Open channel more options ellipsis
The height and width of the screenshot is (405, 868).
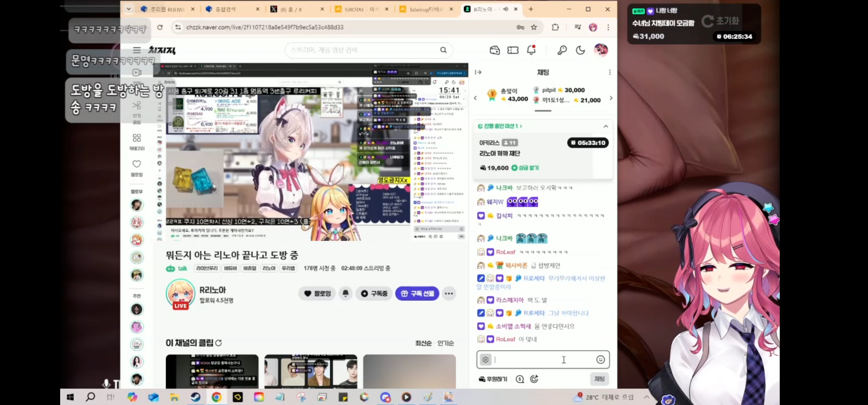coord(449,293)
